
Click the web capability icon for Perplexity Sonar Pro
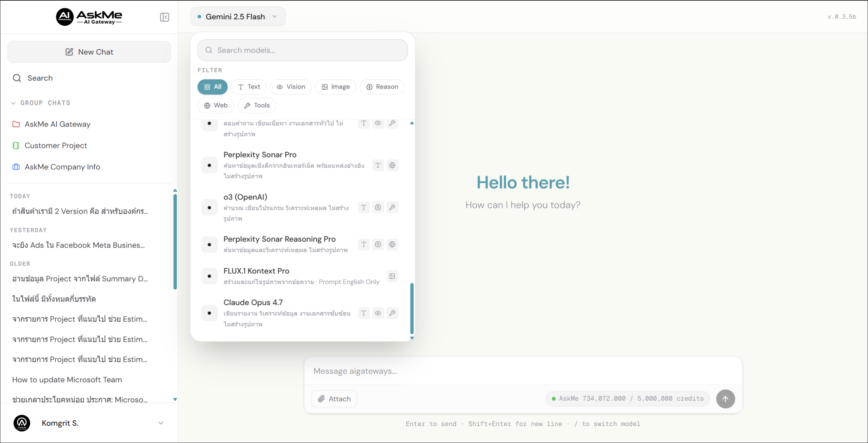tap(392, 165)
